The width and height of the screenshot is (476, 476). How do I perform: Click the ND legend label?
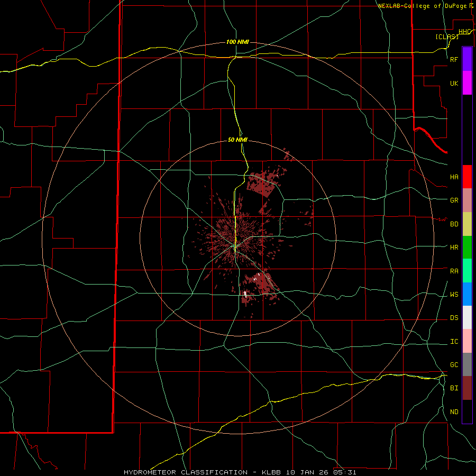[x=454, y=412]
